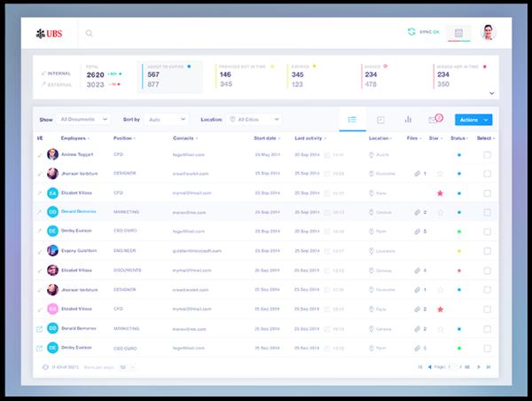The width and height of the screenshot is (532, 401).
Task: Click the blue Actions button
Action: point(473,119)
